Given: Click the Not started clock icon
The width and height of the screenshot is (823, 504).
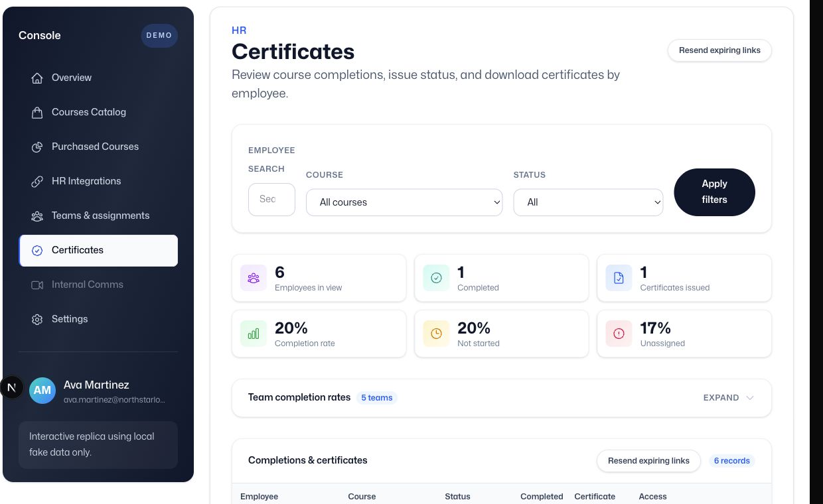Looking at the screenshot, I should (x=436, y=334).
